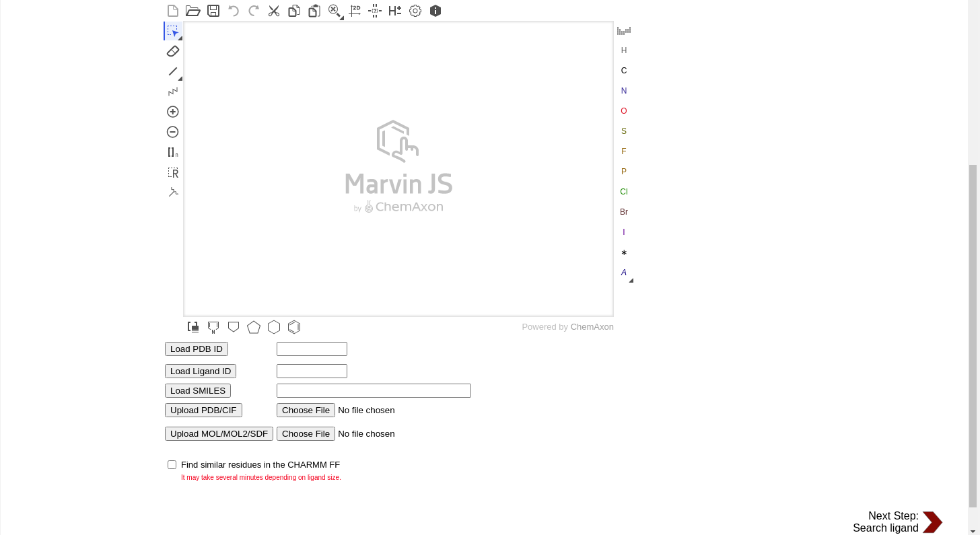This screenshot has width=980, height=535.
Task: Click the Clean 2D icon
Action: (x=355, y=11)
